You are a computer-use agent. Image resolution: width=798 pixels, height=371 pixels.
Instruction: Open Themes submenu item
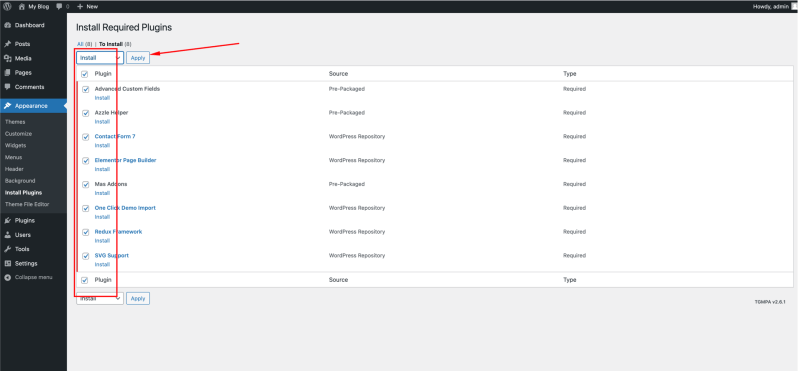point(15,122)
